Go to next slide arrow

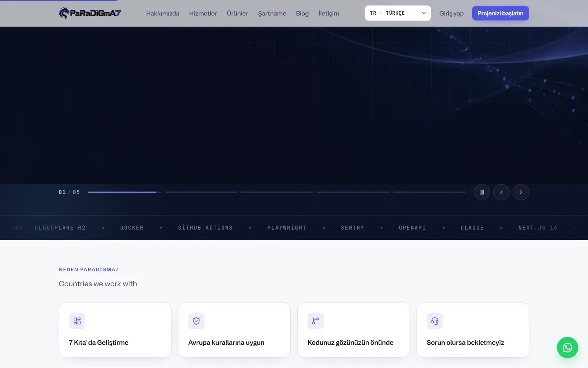point(521,192)
